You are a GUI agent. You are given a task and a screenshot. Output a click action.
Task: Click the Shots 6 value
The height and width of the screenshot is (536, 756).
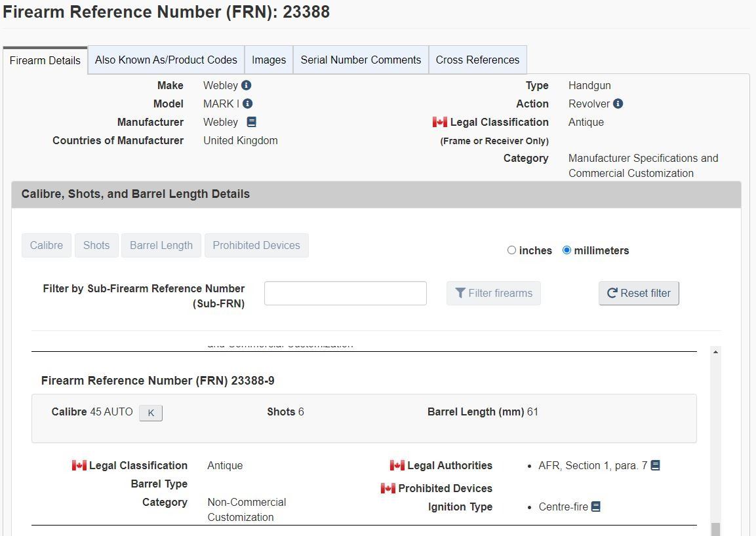(x=285, y=412)
